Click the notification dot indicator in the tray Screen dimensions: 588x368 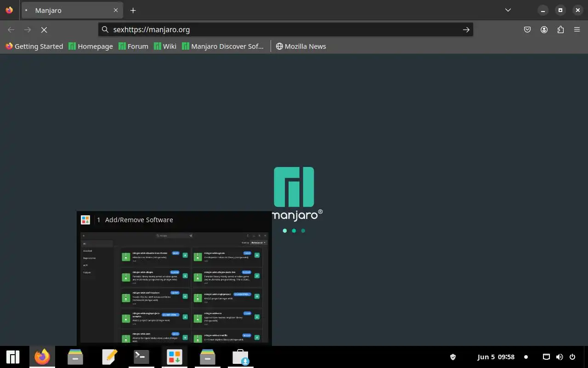(526, 357)
